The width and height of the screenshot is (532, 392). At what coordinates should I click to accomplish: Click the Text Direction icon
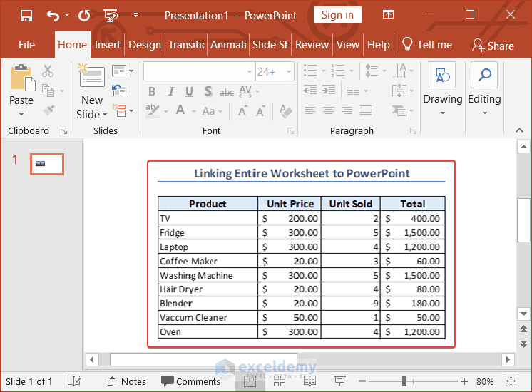click(x=399, y=71)
